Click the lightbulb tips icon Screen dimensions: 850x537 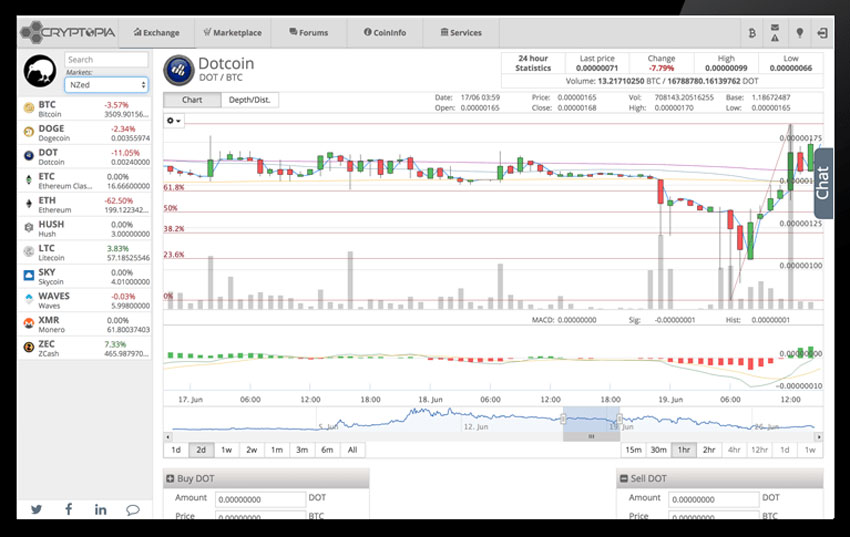(x=799, y=33)
